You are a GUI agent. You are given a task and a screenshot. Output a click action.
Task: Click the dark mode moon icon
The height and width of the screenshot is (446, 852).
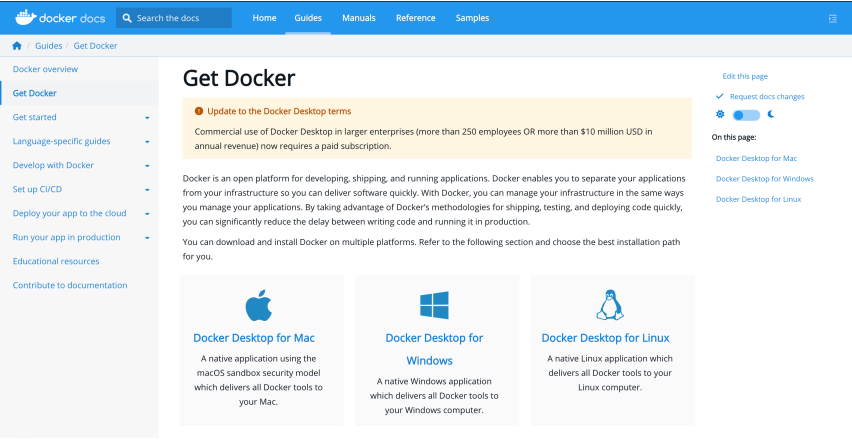click(x=770, y=114)
